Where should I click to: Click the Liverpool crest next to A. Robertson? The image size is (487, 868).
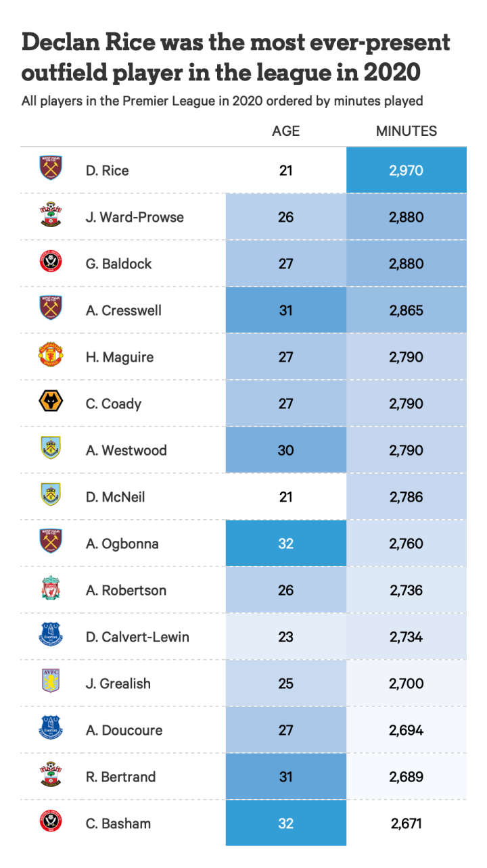coord(51,589)
